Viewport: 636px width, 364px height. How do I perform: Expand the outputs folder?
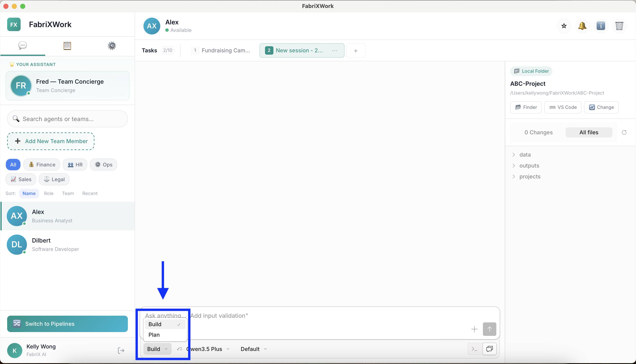coord(529,165)
